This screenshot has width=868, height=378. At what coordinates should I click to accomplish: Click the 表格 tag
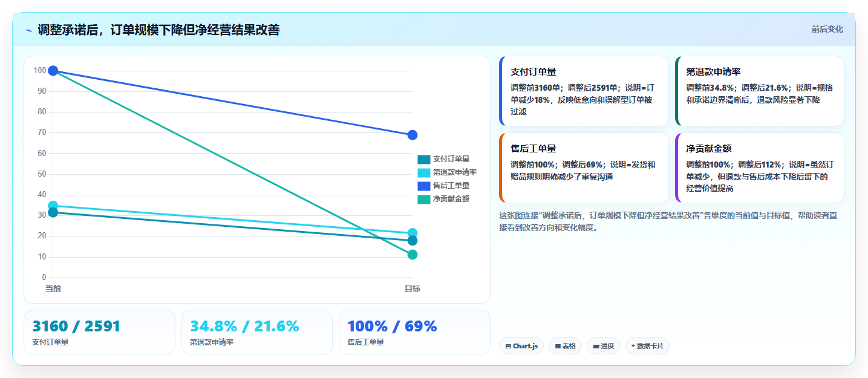(x=565, y=346)
